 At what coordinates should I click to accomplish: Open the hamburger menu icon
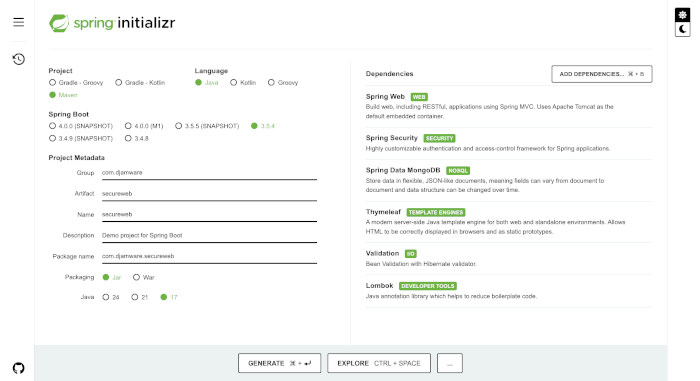pos(18,22)
